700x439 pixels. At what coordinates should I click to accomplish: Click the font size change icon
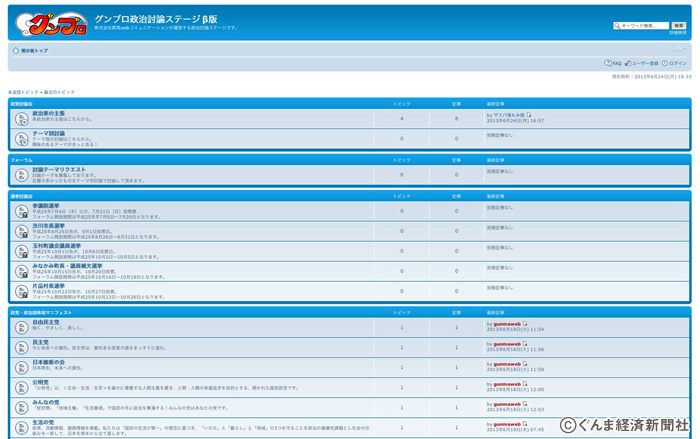[679, 50]
